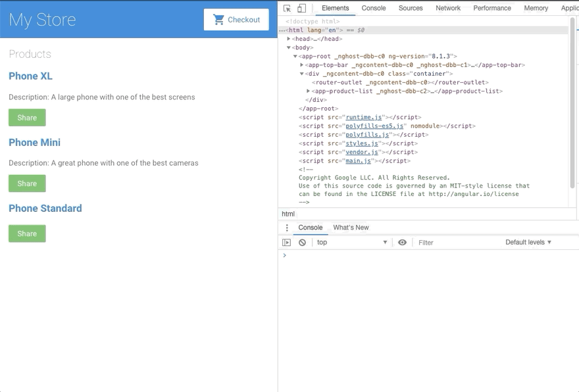Focus the console Filter input field
The height and width of the screenshot is (392, 579).
pyautogui.click(x=458, y=243)
